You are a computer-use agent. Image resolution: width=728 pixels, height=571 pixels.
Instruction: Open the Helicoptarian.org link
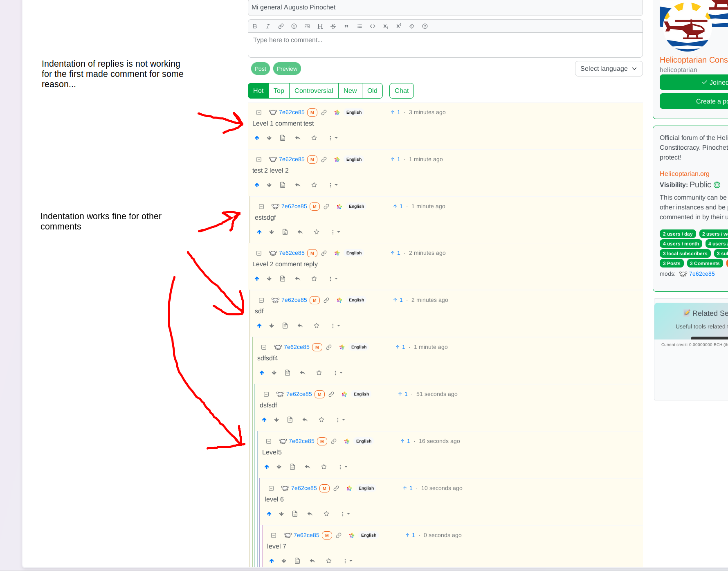coord(684,174)
